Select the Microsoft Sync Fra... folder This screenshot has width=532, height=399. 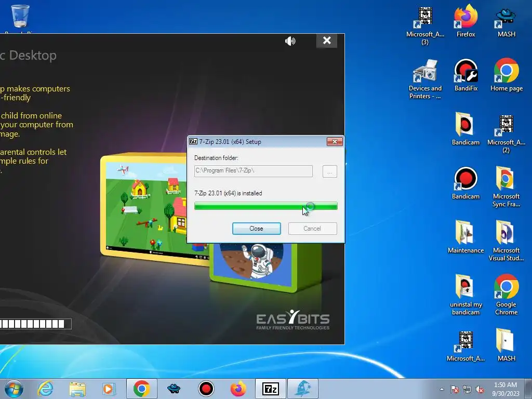tap(506, 187)
